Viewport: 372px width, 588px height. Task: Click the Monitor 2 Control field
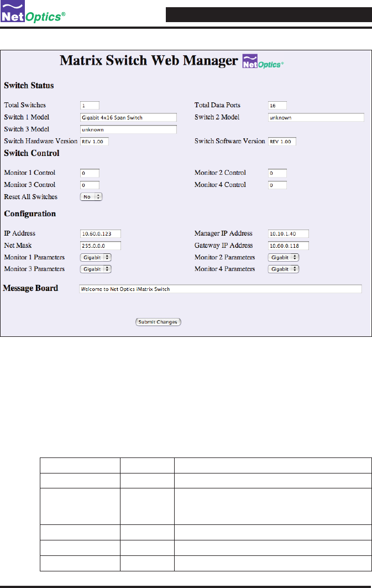pyautogui.click(x=277, y=173)
